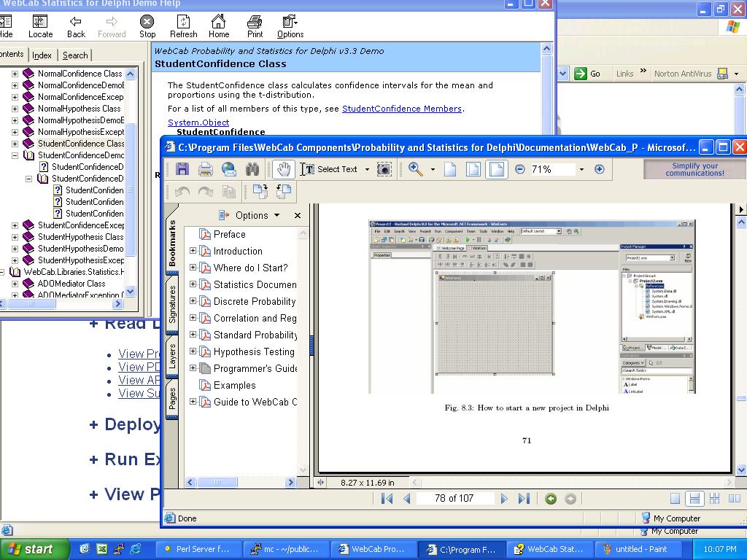Select the Hand tool
Image resolution: width=747 pixels, height=560 pixels.
click(x=284, y=169)
